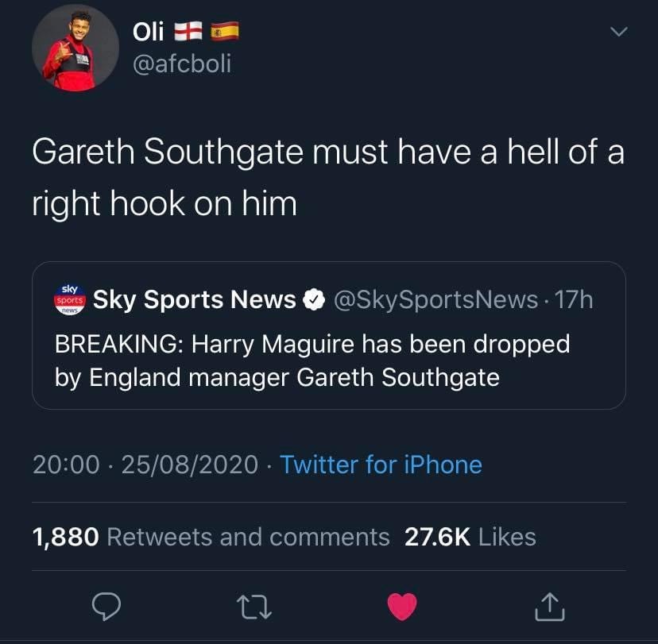
Task: Open the @SkySportsNews handle
Action: pyautogui.click(x=435, y=300)
